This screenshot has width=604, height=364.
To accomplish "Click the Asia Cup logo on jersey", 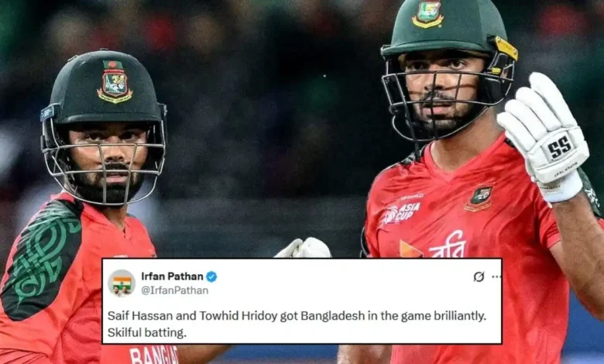I will 400,214.
